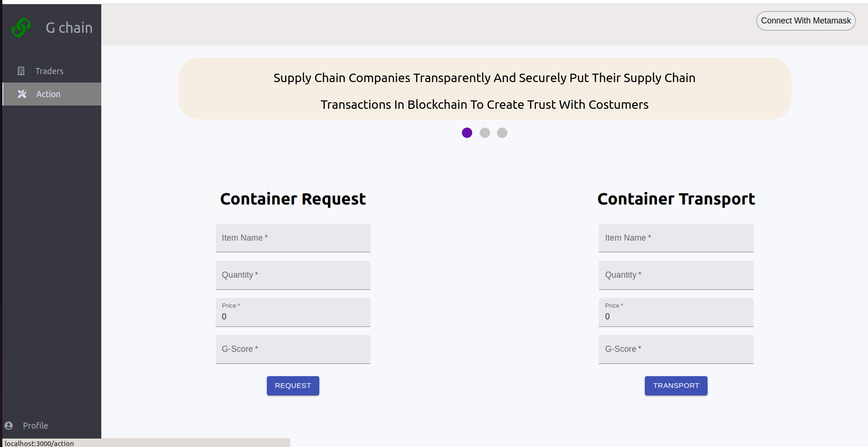Viewport: 868px width, 447px height.
Task: Click the green G chain logo icon
Action: (21, 28)
